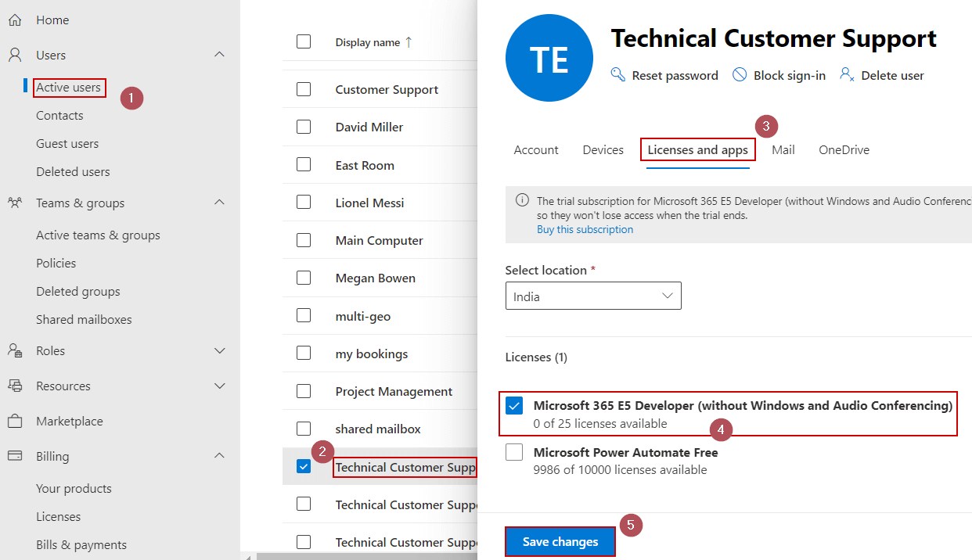Collapse the Users section in the sidebar

219,55
